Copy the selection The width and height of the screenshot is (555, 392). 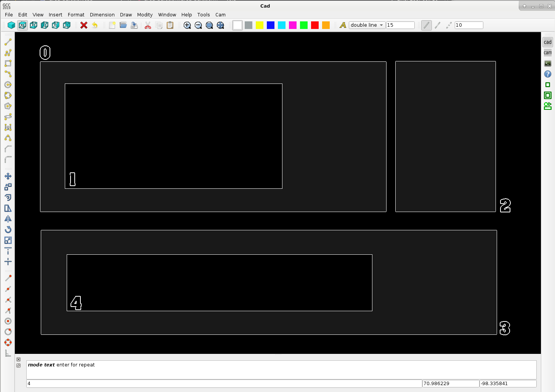pos(159,25)
